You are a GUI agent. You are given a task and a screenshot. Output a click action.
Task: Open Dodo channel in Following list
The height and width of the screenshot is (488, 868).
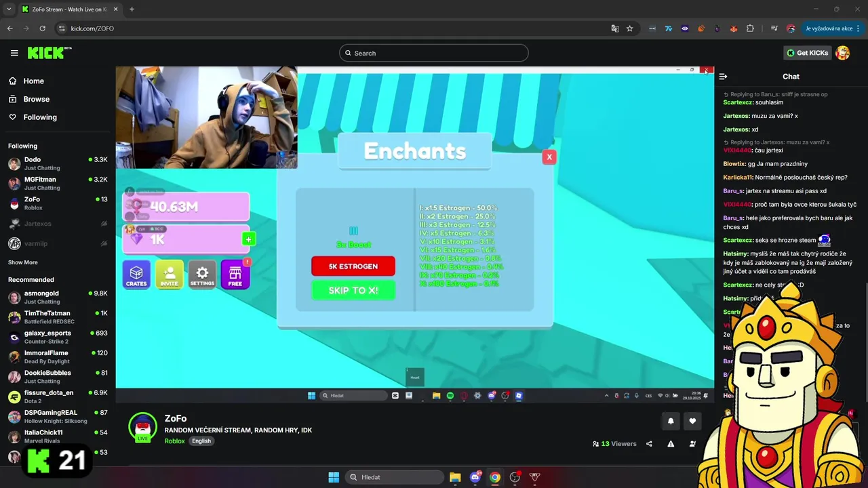[58, 163]
